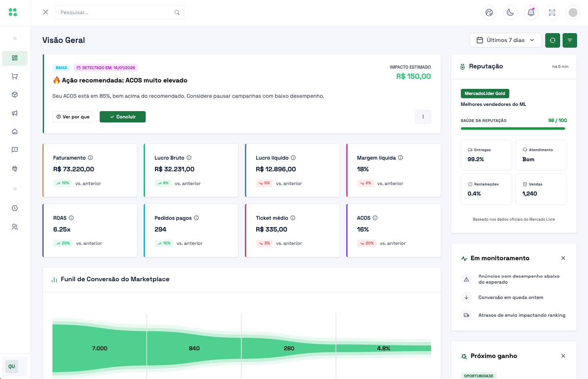Open the users sidebar icon
The height and width of the screenshot is (379, 588).
point(15,227)
